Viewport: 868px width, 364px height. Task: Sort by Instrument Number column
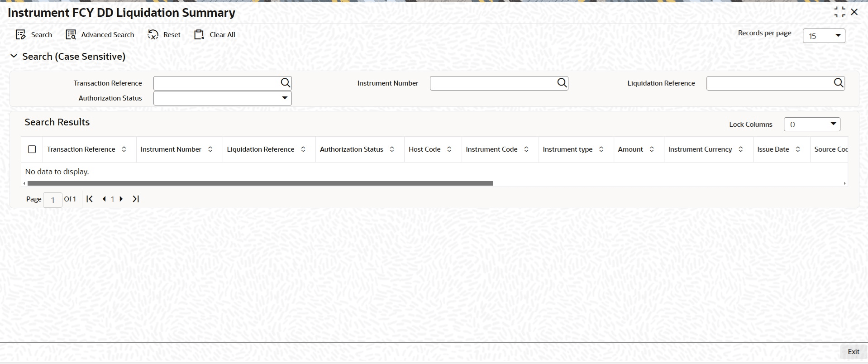[x=210, y=149]
